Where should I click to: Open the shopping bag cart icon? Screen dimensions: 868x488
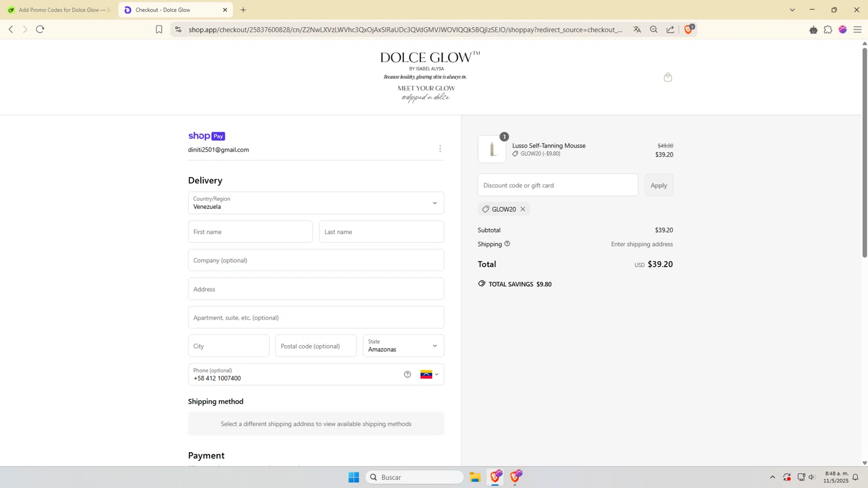coord(668,77)
